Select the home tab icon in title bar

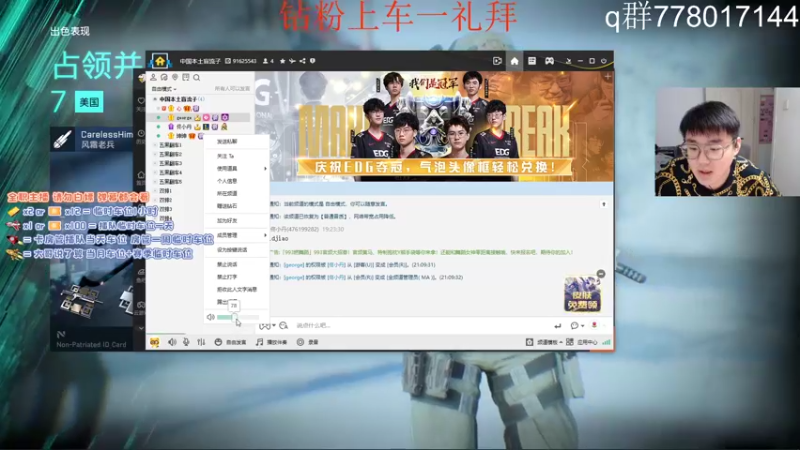click(514, 61)
